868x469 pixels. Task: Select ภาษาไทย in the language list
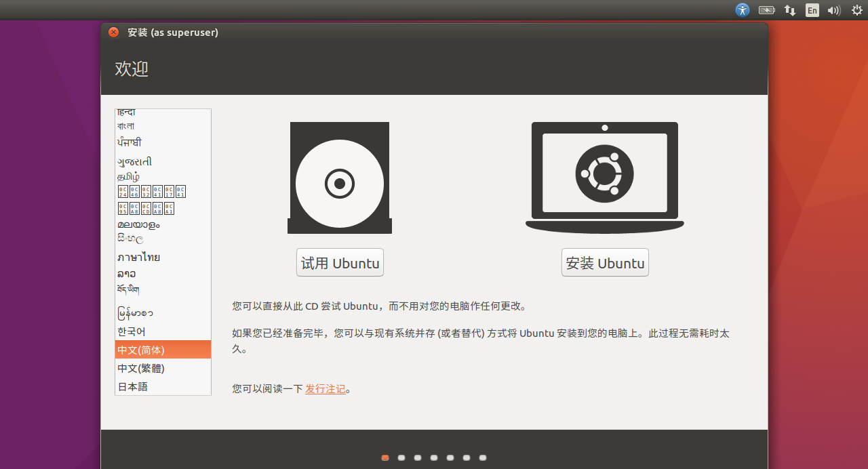coord(163,258)
